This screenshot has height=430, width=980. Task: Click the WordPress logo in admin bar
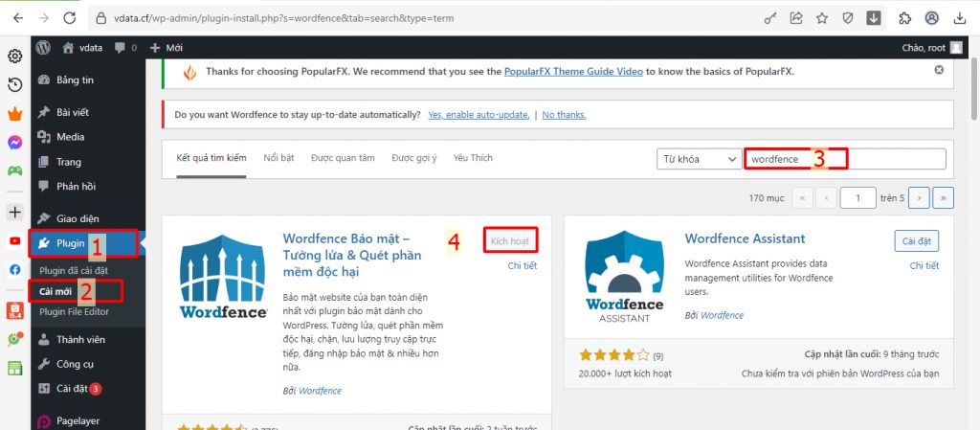click(x=43, y=48)
